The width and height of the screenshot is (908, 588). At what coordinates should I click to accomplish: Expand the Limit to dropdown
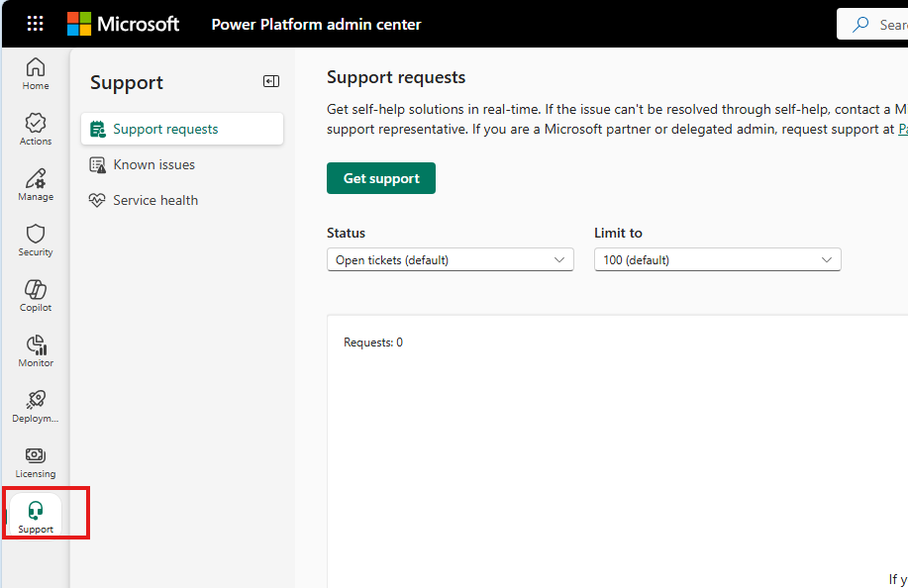[717, 260]
